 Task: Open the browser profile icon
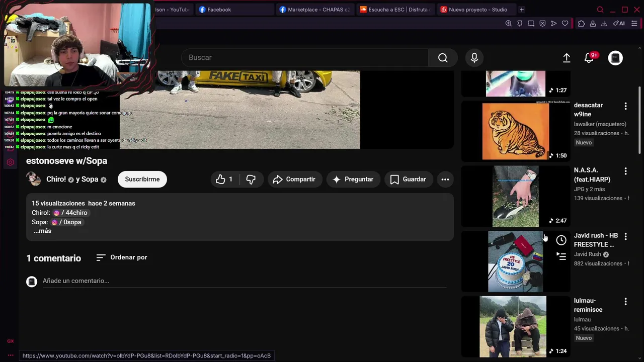click(593, 24)
